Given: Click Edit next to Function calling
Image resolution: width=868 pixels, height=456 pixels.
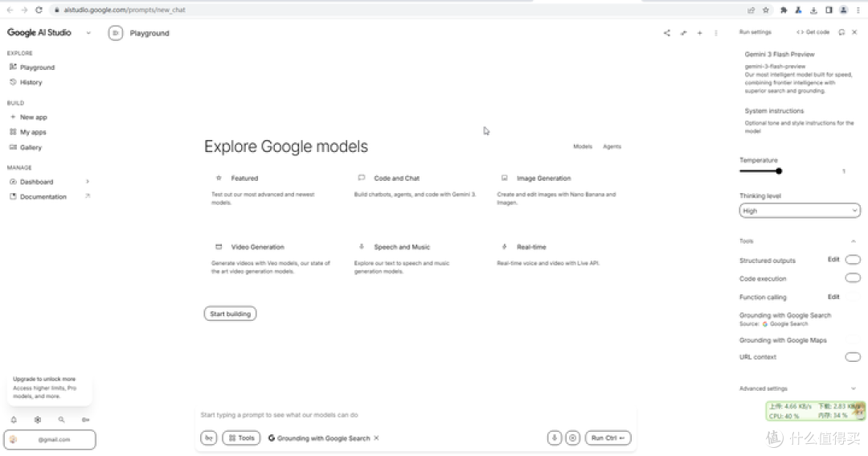Looking at the screenshot, I should [833, 297].
